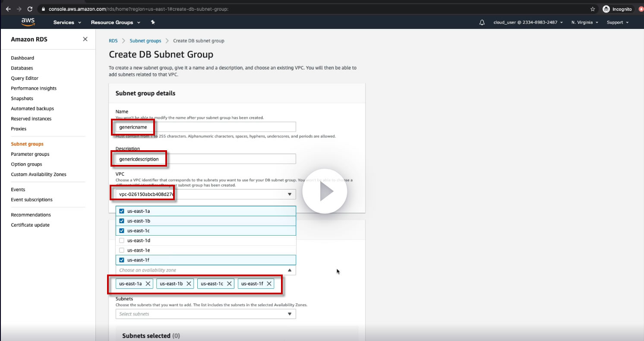Open Certificate update page
644x341 pixels.
(x=30, y=225)
